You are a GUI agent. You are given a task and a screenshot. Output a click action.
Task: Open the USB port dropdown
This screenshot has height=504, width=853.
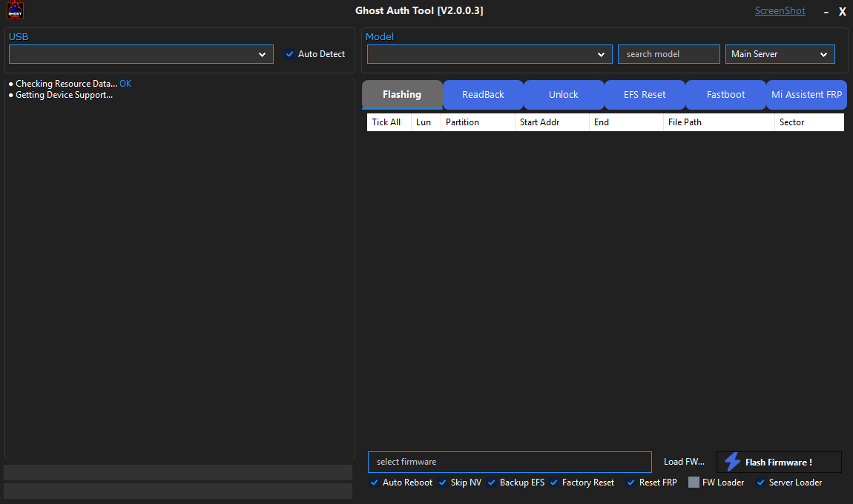[141, 54]
